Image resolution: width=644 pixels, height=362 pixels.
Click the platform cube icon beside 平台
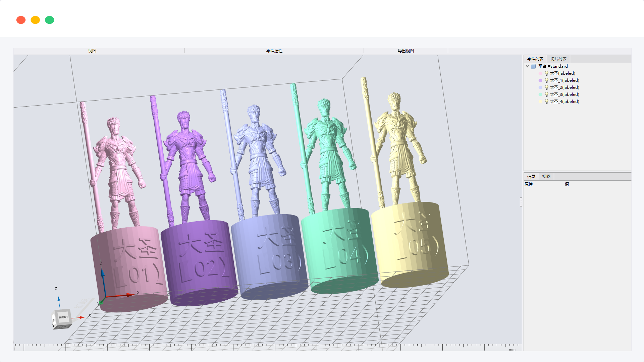coord(534,66)
